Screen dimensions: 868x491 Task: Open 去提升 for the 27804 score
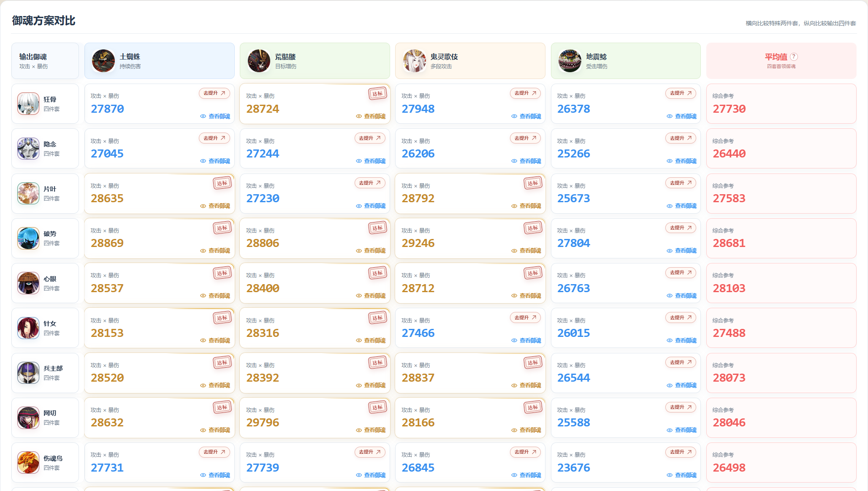tap(681, 228)
